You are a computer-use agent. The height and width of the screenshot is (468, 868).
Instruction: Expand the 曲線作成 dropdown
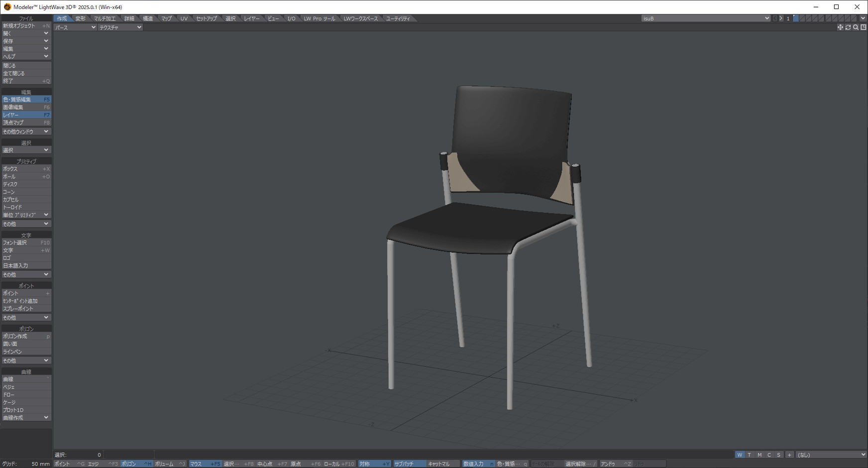point(26,418)
